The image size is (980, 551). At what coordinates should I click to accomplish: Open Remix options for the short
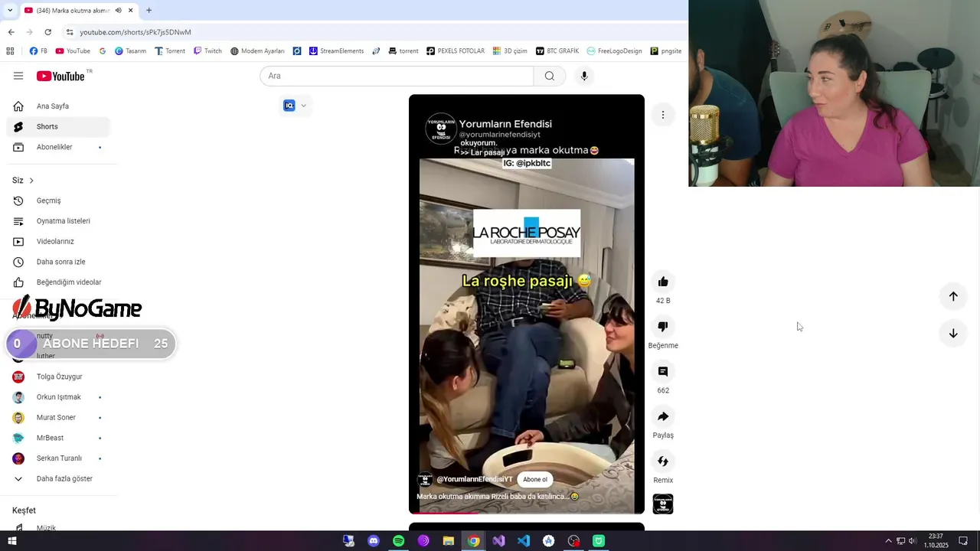[x=663, y=461]
